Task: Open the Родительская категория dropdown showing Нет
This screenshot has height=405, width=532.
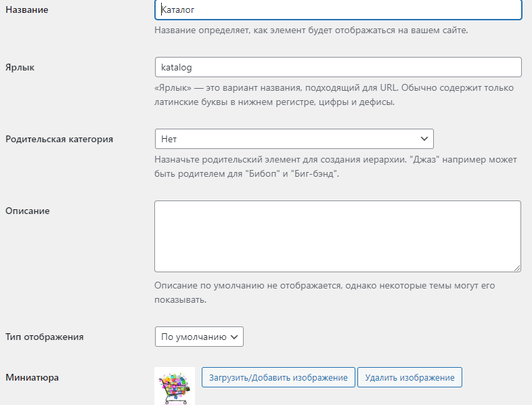Action: 294,139
